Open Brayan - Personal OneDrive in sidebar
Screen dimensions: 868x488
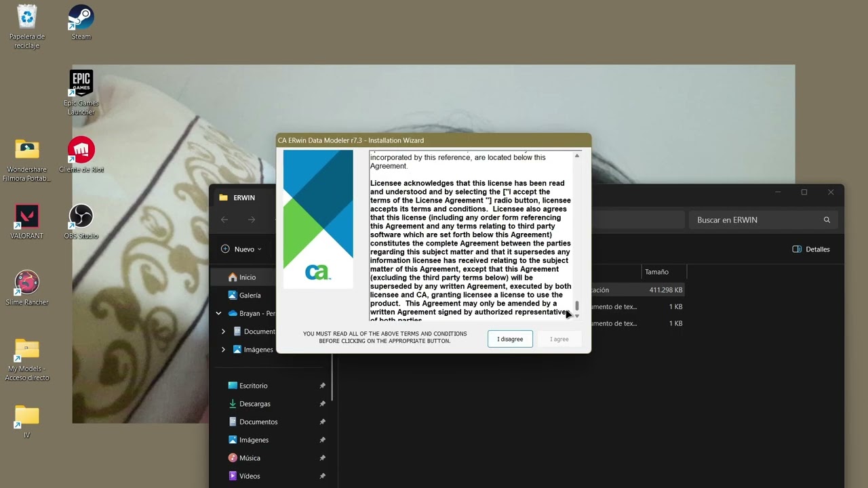pyautogui.click(x=252, y=313)
